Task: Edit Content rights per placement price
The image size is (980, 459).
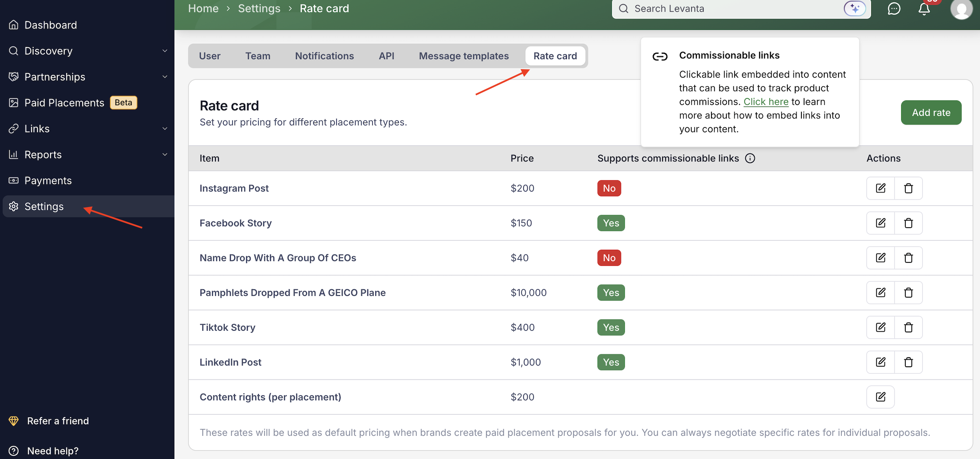Action: point(880,397)
